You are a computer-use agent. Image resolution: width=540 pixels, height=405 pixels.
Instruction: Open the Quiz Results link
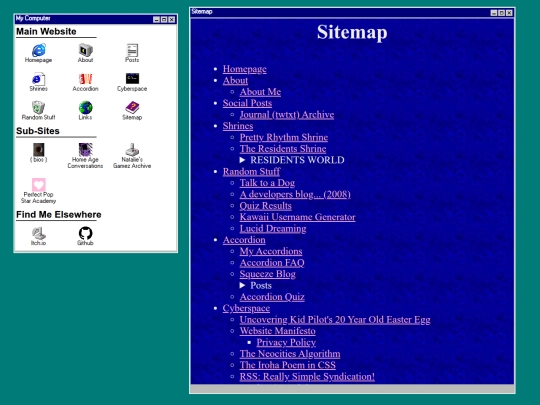[x=266, y=206]
